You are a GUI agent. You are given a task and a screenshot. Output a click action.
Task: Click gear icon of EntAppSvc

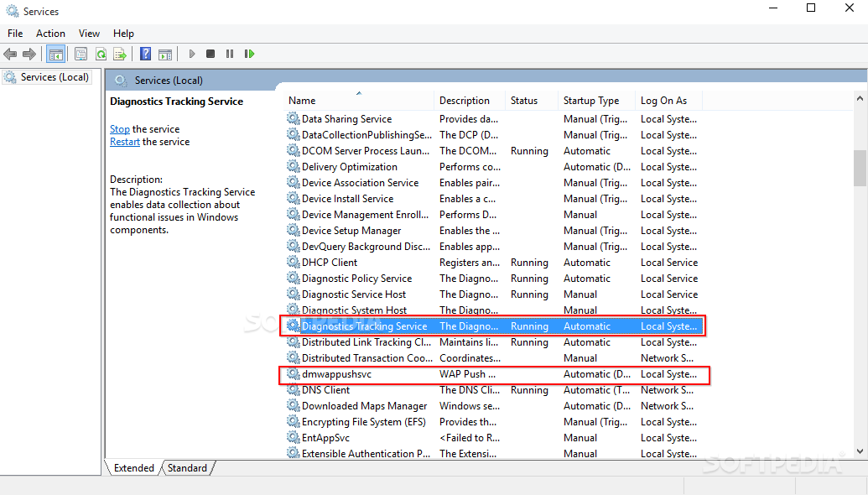point(293,437)
